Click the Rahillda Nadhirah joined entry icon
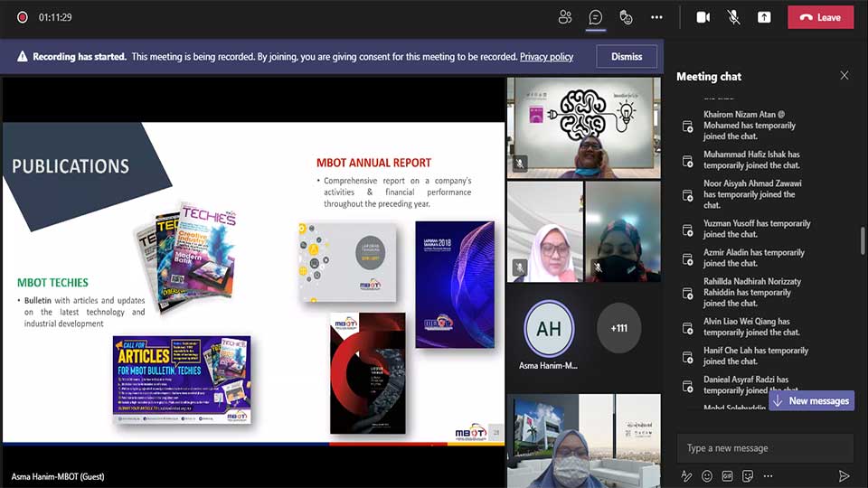868x488 pixels. tap(687, 293)
